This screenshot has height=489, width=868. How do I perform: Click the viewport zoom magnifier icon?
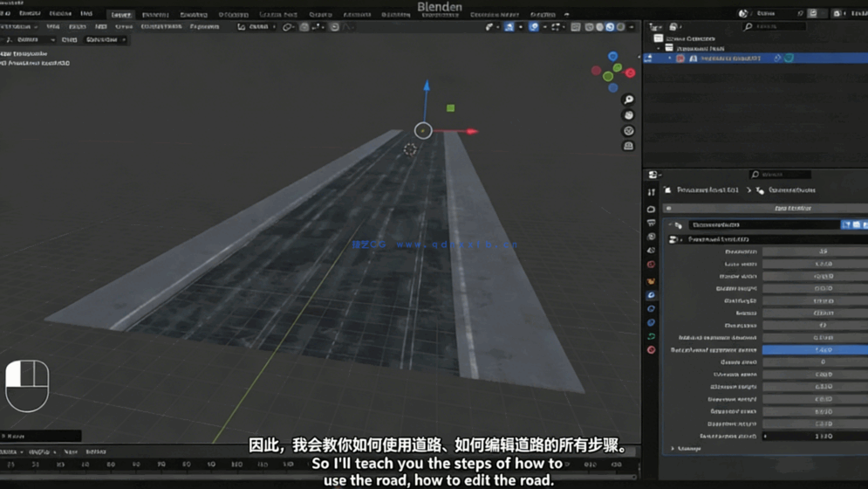pos(628,100)
